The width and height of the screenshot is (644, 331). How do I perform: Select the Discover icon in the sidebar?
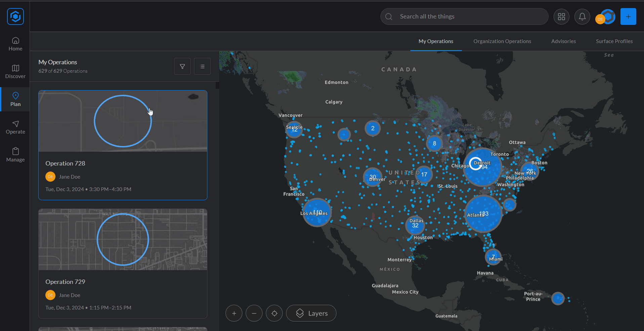pos(15,71)
